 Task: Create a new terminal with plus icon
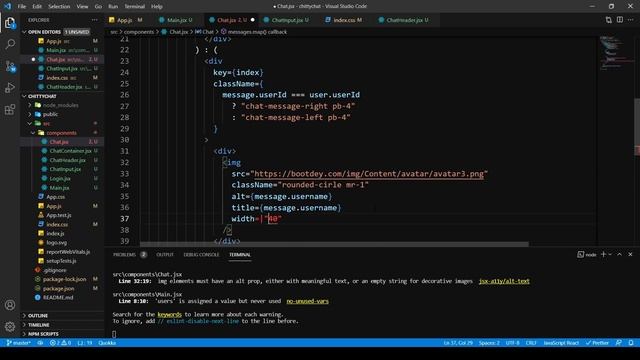click(603, 254)
